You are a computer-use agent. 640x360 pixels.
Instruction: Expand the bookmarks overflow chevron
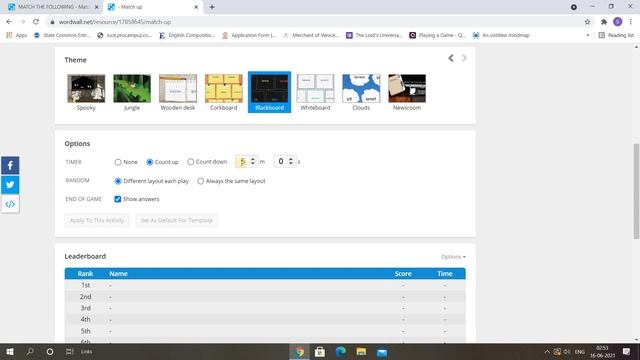click(x=588, y=36)
